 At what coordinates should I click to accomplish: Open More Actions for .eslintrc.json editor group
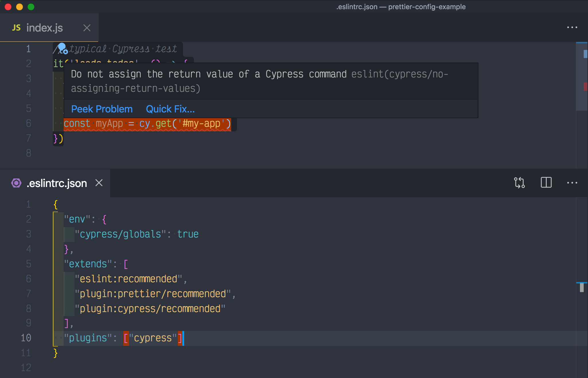[x=572, y=183]
